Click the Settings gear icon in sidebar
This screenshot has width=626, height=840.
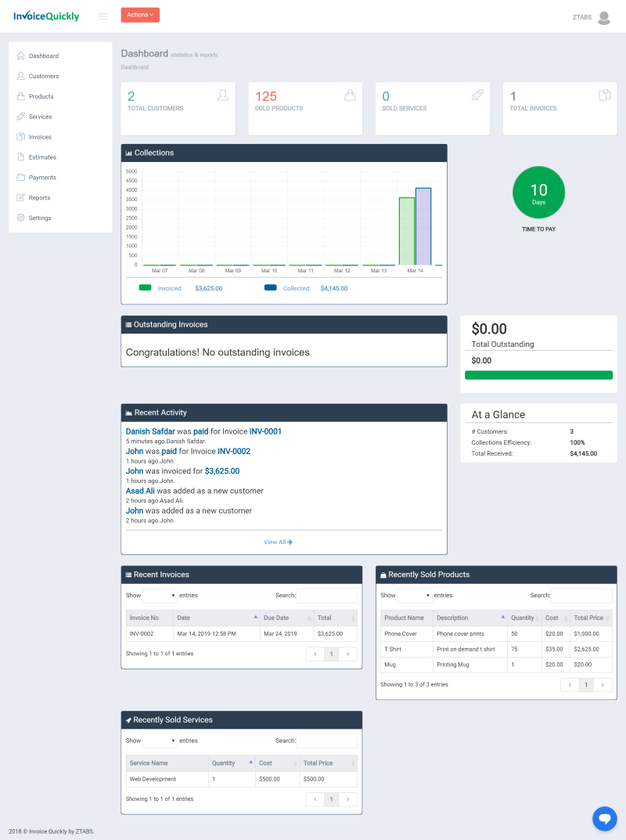coord(21,218)
